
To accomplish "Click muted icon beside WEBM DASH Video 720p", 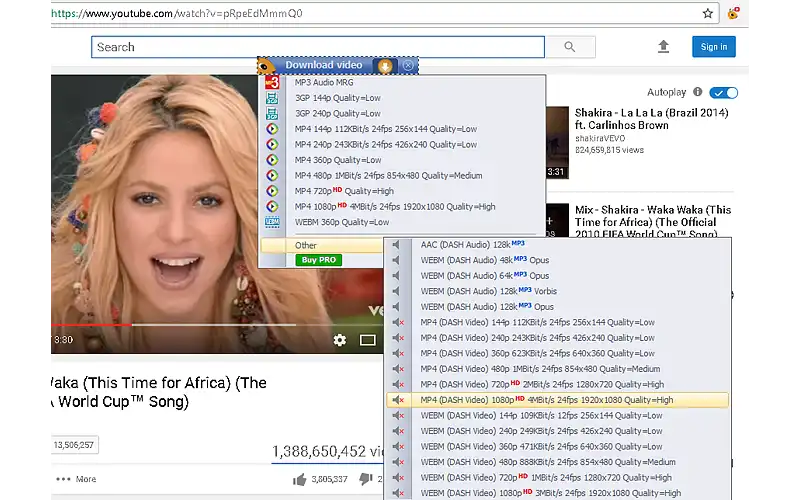I will pos(397,478).
